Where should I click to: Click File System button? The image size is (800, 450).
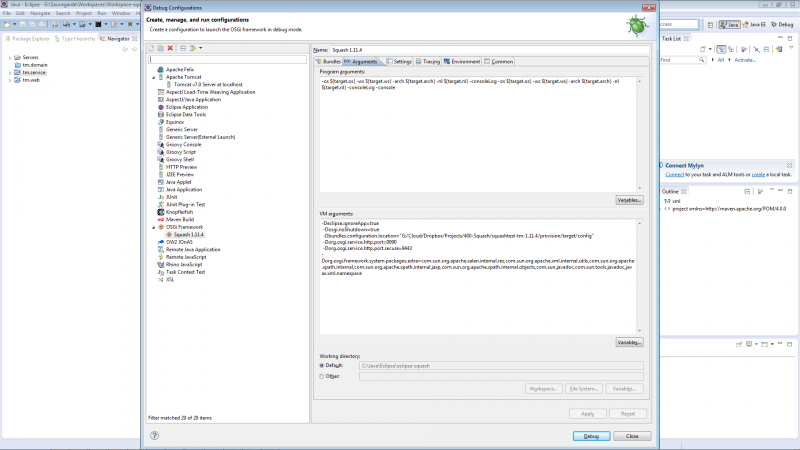[584, 389]
